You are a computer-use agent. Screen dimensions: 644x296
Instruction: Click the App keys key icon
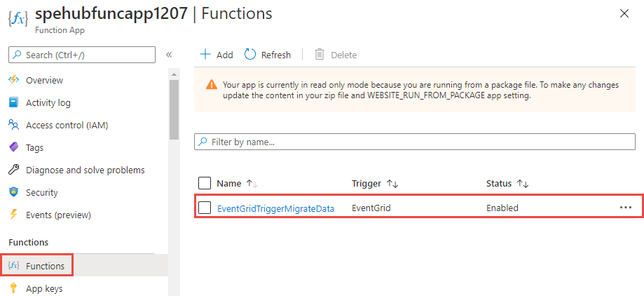[x=13, y=288]
